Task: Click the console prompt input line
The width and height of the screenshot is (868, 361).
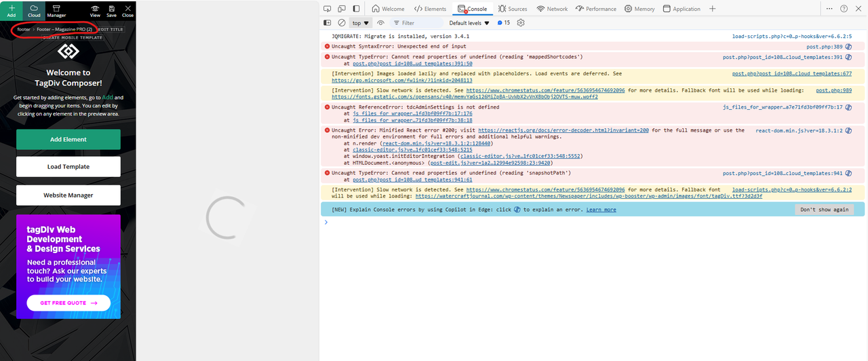Action: pos(597,222)
